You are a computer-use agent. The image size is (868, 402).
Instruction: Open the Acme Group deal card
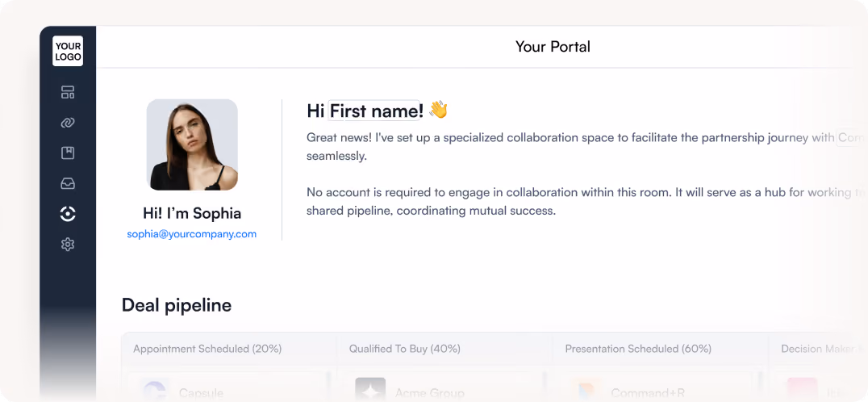point(444,387)
